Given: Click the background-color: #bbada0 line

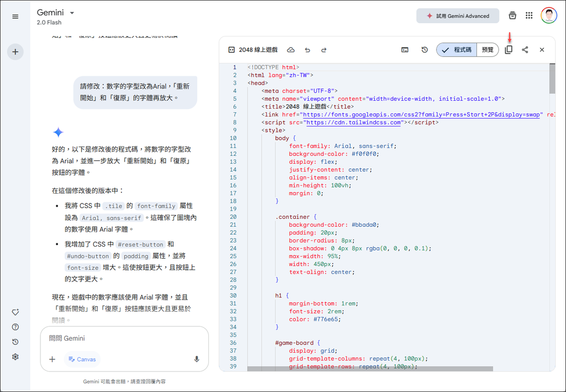Looking at the screenshot, I should [333, 225].
